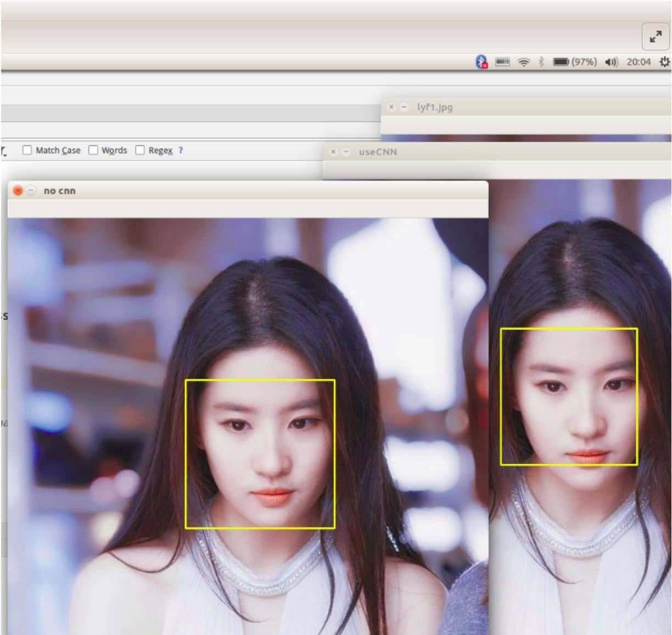Open the system power gear menu
Image resolution: width=672 pixels, height=635 pixels.
coord(664,62)
